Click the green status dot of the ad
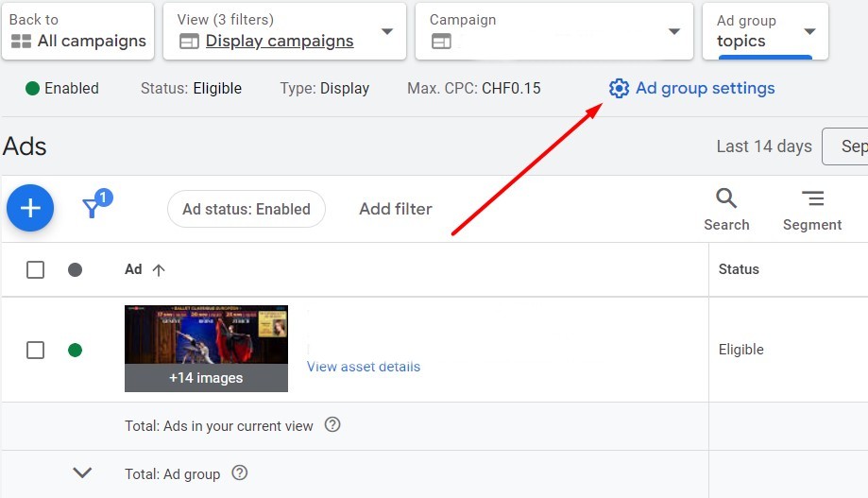The image size is (868, 498). point(76,351)
